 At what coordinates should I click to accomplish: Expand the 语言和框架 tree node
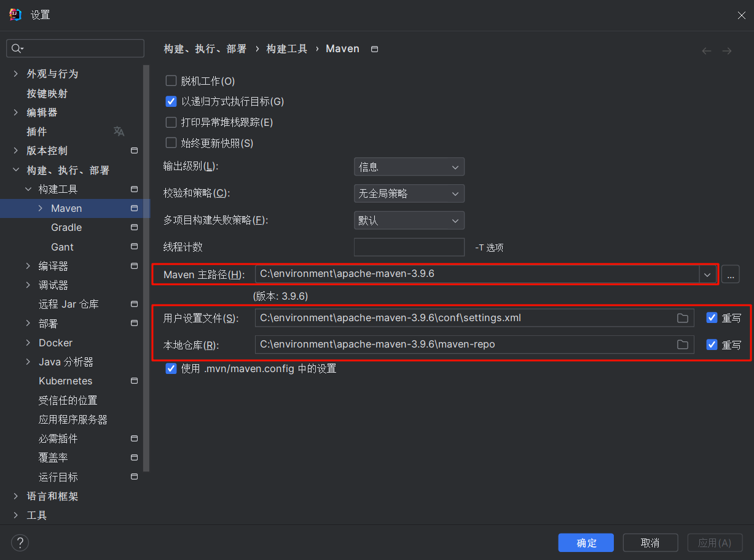(x=16, y=496)
